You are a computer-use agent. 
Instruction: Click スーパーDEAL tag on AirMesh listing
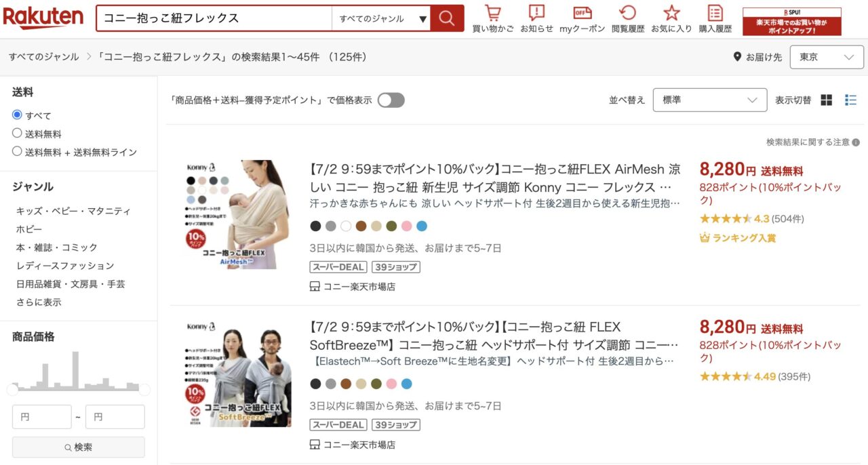(x=338, y=266)
